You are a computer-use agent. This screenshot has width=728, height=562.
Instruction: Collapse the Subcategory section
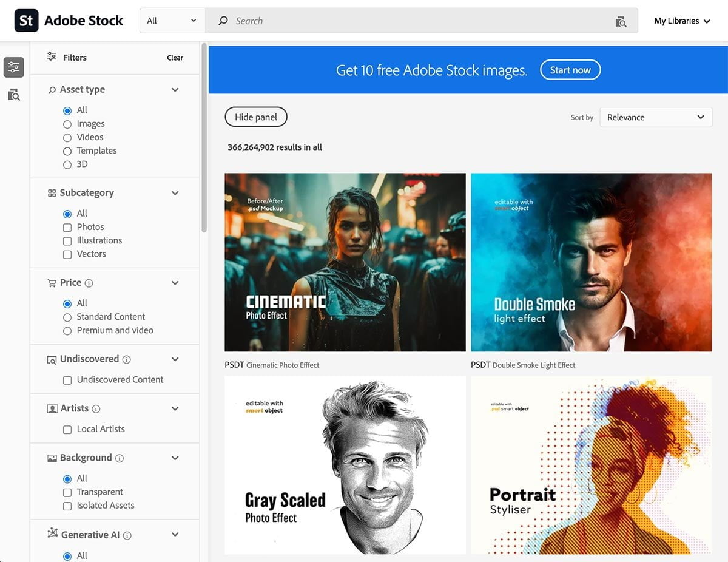click(175, 193)
